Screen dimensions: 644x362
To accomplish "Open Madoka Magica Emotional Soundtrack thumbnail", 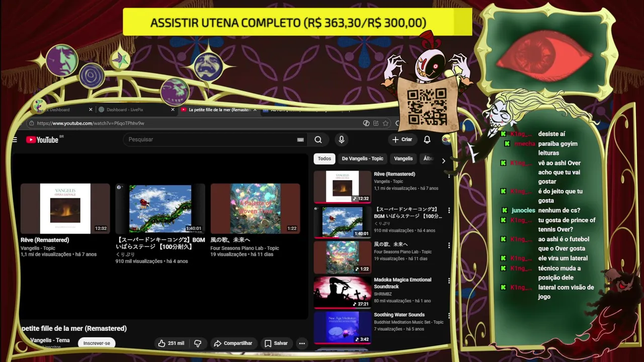I will click(x=342, y=293).
